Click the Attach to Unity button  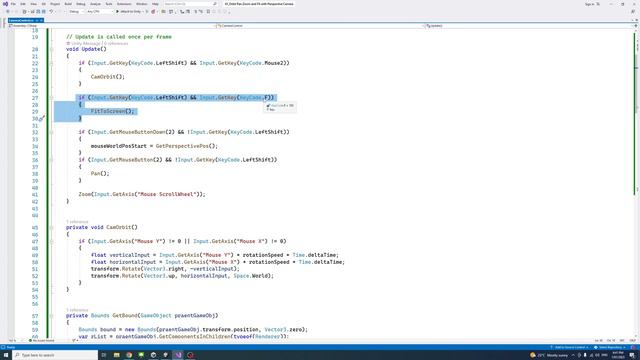(129, 12)
